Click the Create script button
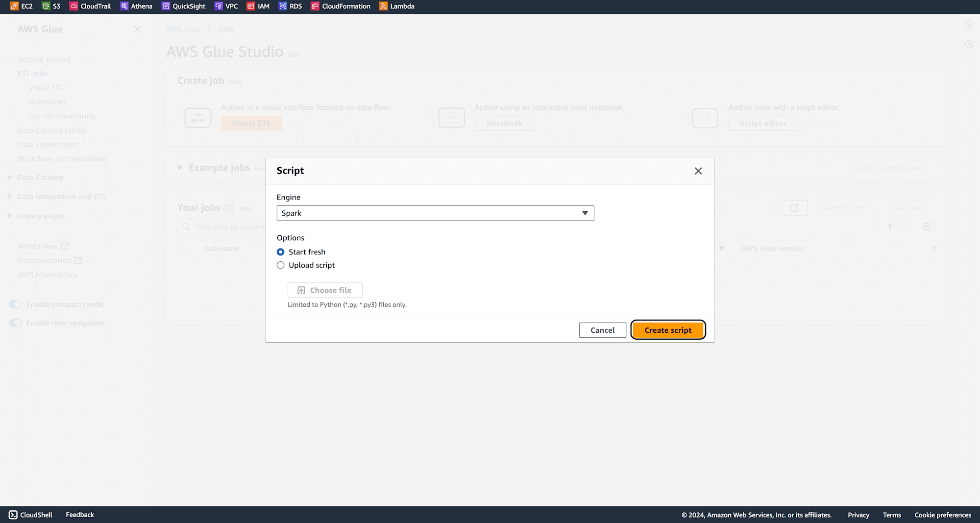 pyautogui.click(x=668, y=330)
